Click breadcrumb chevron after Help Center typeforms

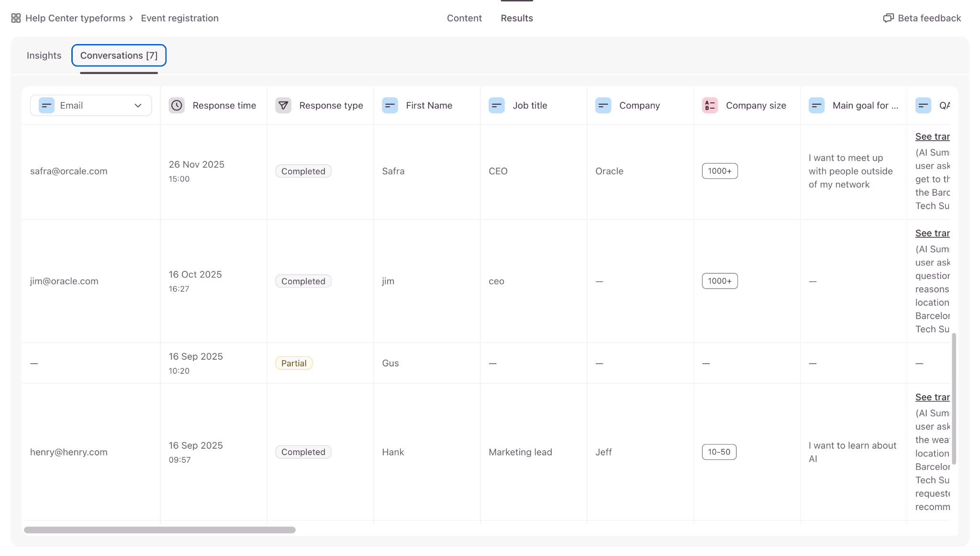[x=131, y=18]
